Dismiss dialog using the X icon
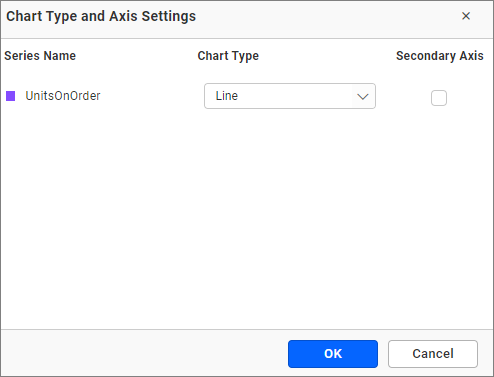The image size is (494, 377). (x=466, y=16)
